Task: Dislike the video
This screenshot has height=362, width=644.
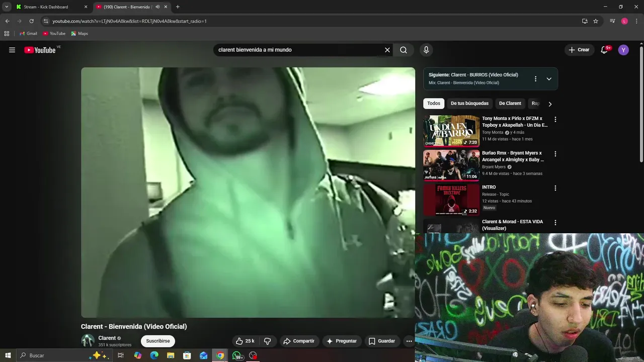Action: [x=267, y=341]
